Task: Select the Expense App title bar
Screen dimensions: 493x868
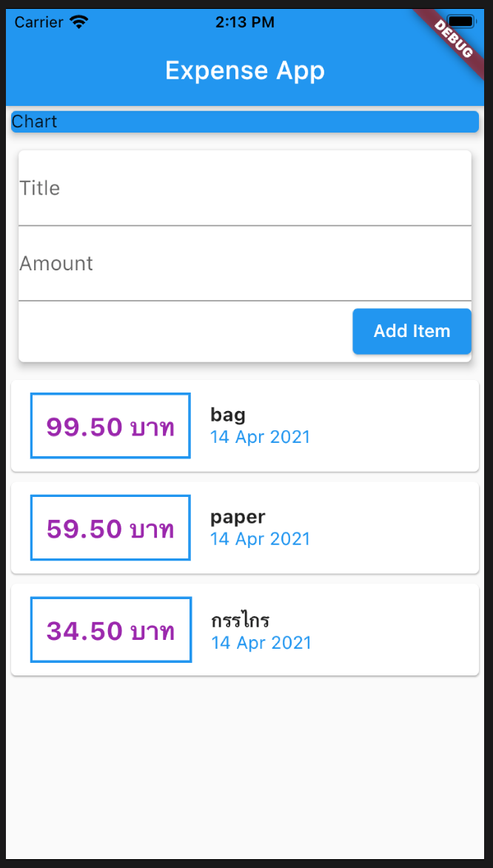Action: point(245,70)
